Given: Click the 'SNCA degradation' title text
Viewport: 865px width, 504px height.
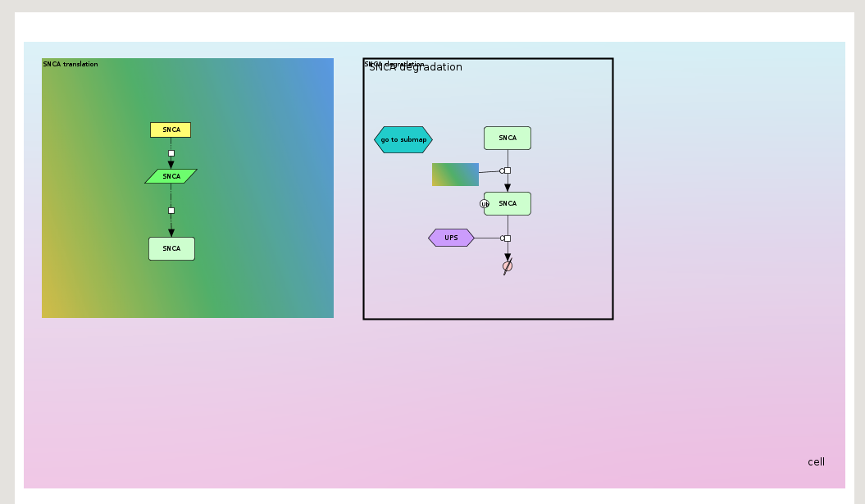Looking at the screenshot, I should pos(416,67).
